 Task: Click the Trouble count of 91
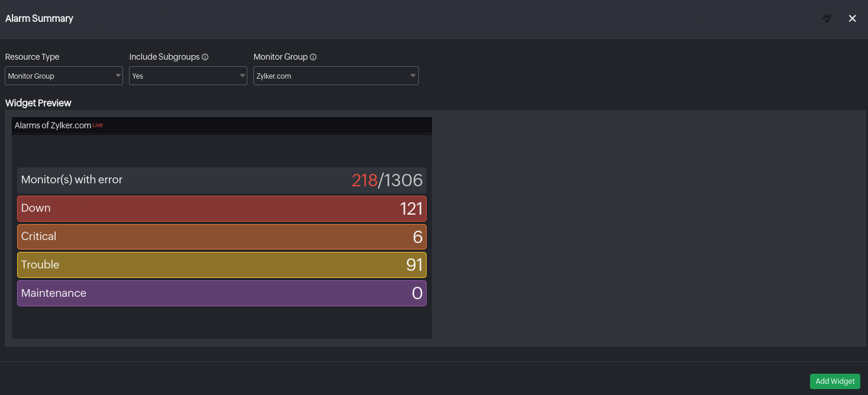(414, 265)
